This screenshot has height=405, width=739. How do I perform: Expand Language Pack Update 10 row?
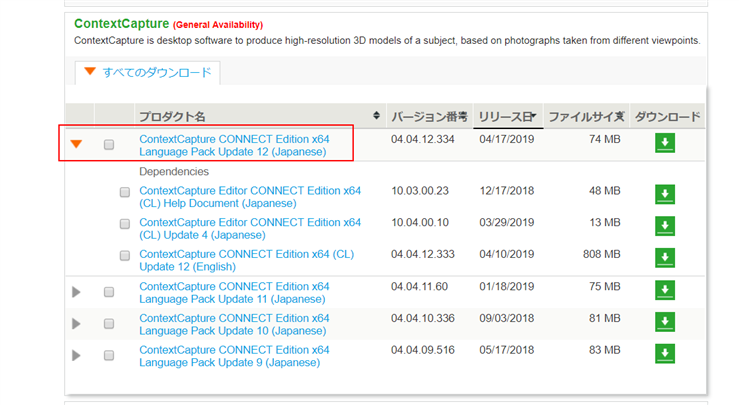pyautogui.click(x=76, y=324)
